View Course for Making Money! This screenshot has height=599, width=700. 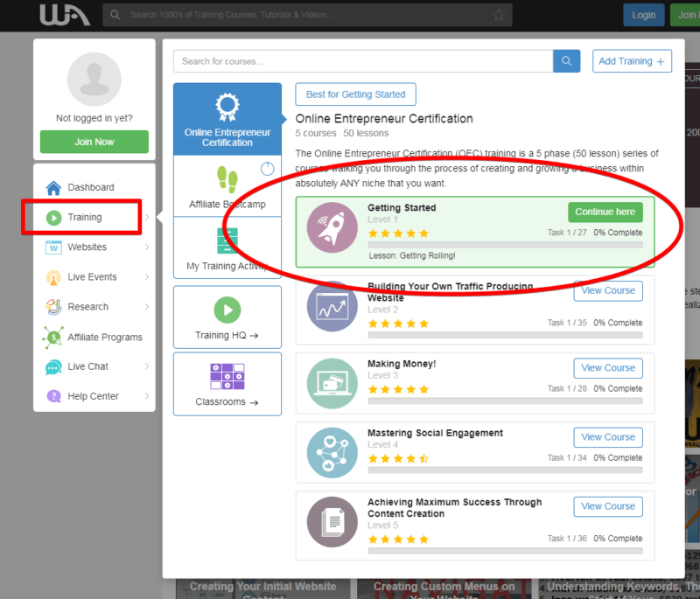click(608, 368)
